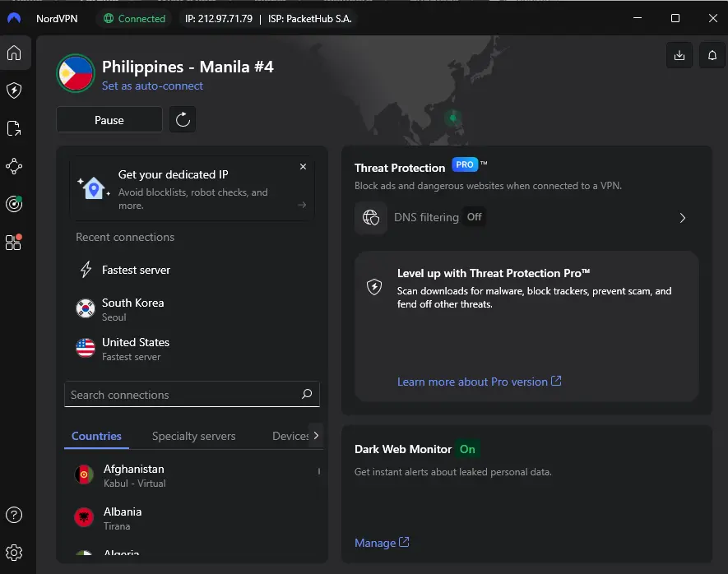Open Meshnet icon in sidebar
Viewport: 728px width, 574px height.
point(14,166)
